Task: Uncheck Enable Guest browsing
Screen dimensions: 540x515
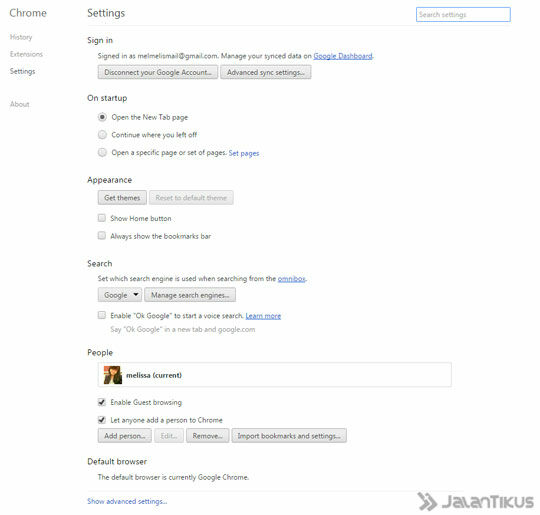Action: click(x=102, y=402)
